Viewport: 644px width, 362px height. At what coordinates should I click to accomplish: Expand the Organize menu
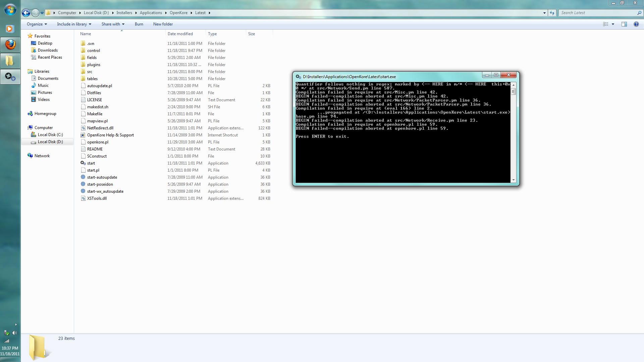tap(37, 24)
